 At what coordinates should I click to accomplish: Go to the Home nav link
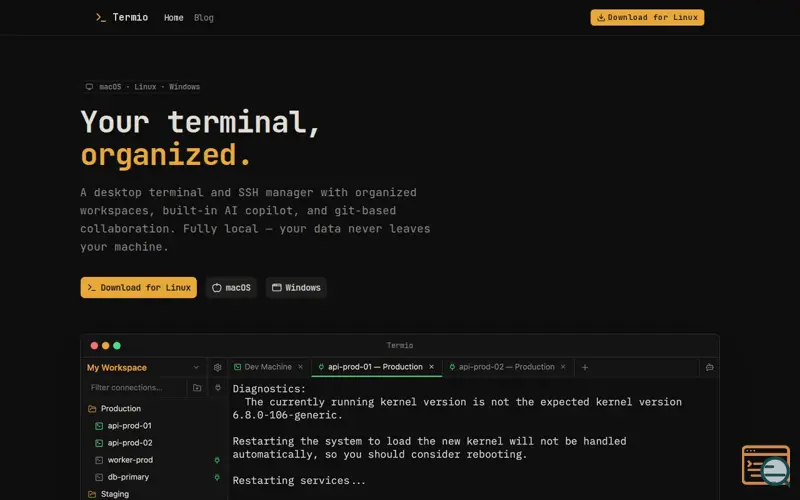tap(173, 17)
